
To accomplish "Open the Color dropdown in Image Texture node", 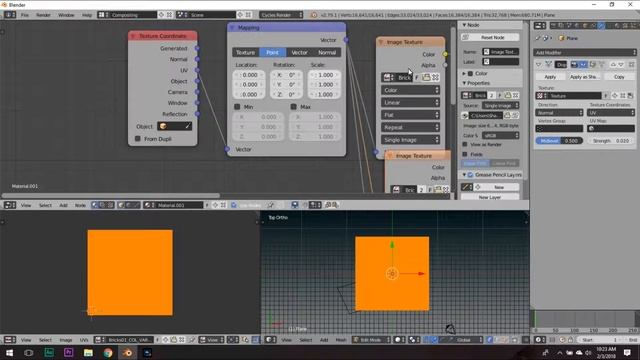I will click(411, 90).
